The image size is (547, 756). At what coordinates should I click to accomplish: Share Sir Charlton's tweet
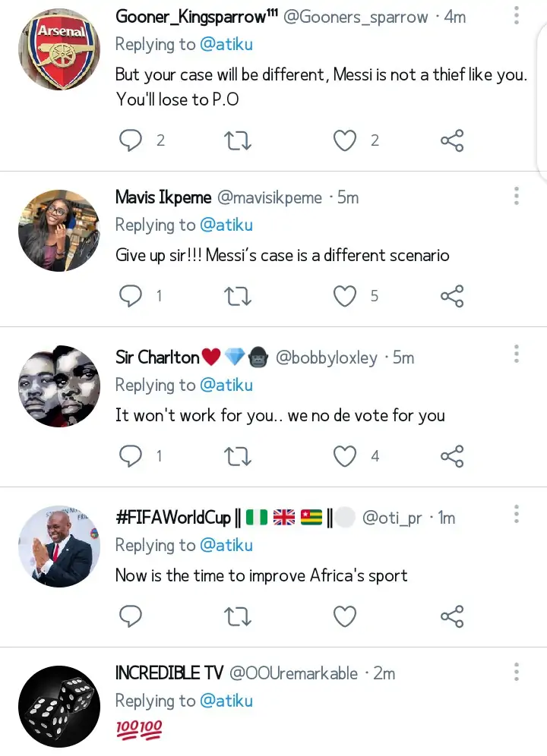point(452,456)
